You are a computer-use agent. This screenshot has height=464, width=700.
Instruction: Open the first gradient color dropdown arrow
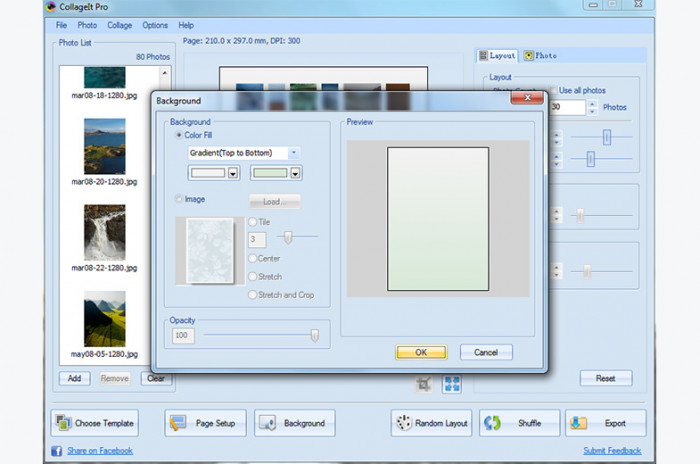click(233, 173)
